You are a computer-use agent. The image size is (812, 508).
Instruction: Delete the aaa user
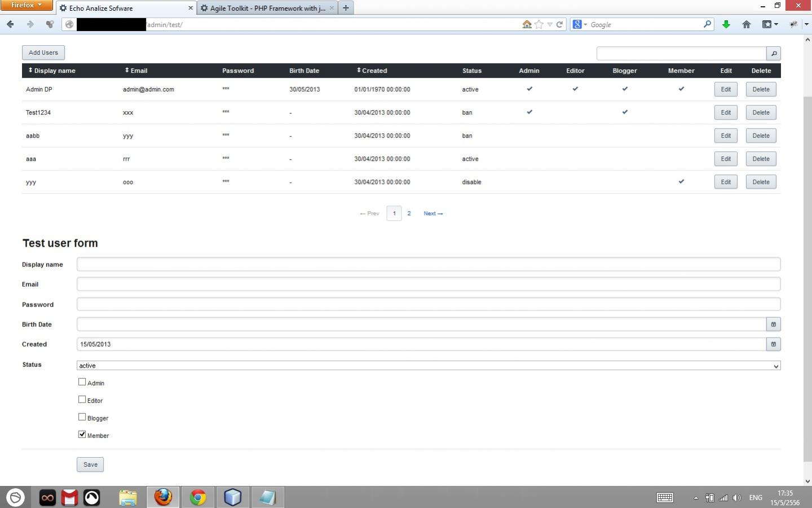(x=761, y=159)
